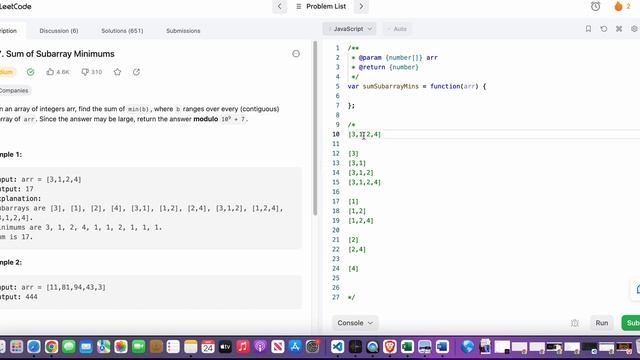Viewport: 640px width, 360px height.
Task: Open Photos from the dock
Action: 121,347
